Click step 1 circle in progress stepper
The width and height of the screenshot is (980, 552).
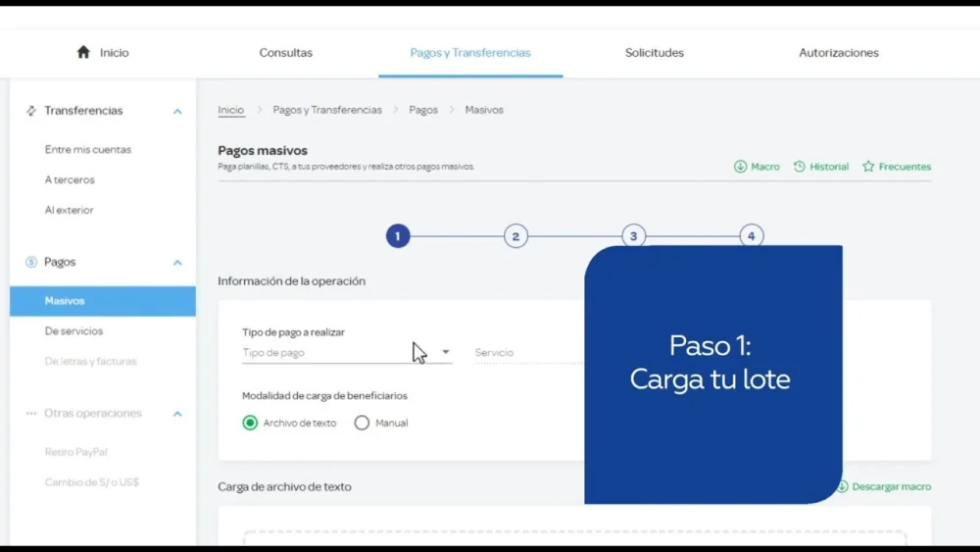click(398, 236)
